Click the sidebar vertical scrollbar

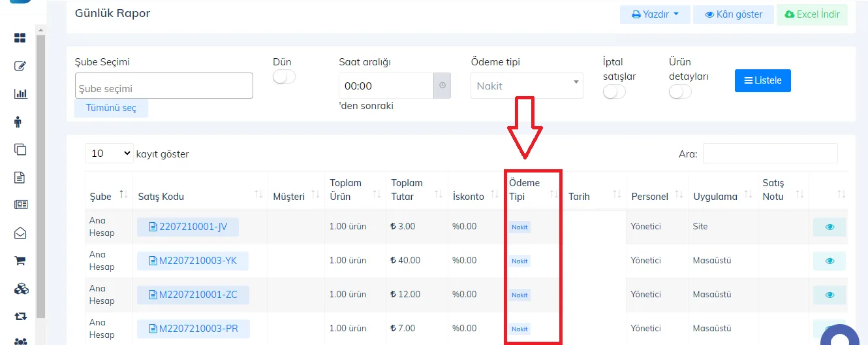pos(40,176)
